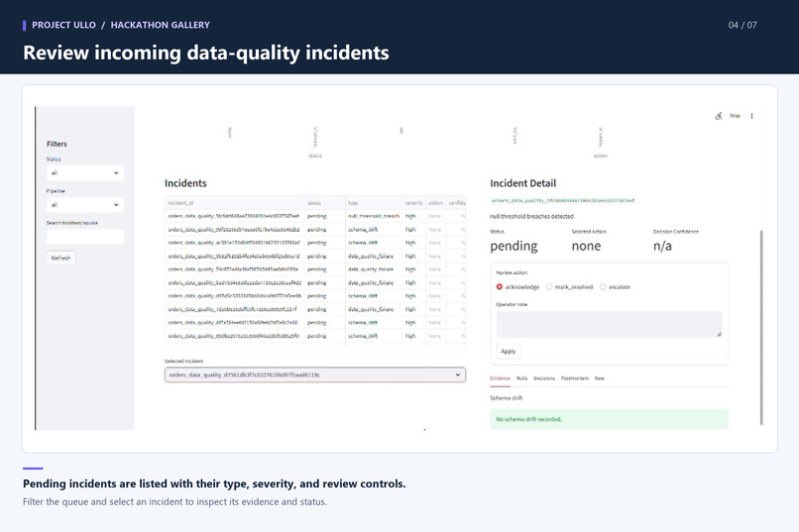This screenshot has width=799, height=532.
Task: Click the 'none' Selected Action value
Action: (586, 246)
